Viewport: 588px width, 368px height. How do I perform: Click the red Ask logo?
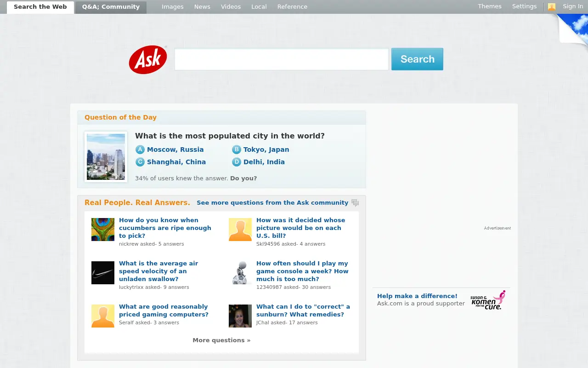tap(148, 59)
